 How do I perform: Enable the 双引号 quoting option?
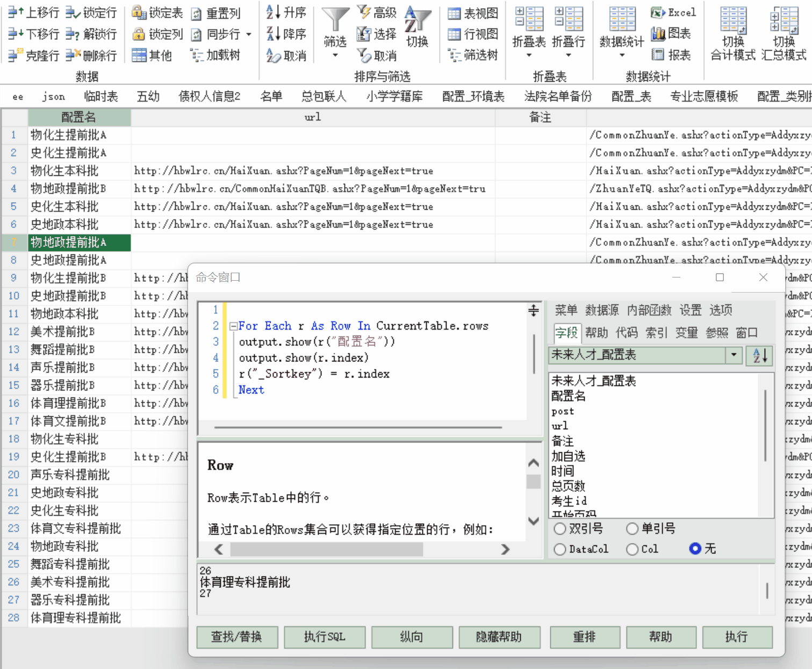(x=559, y=529)
